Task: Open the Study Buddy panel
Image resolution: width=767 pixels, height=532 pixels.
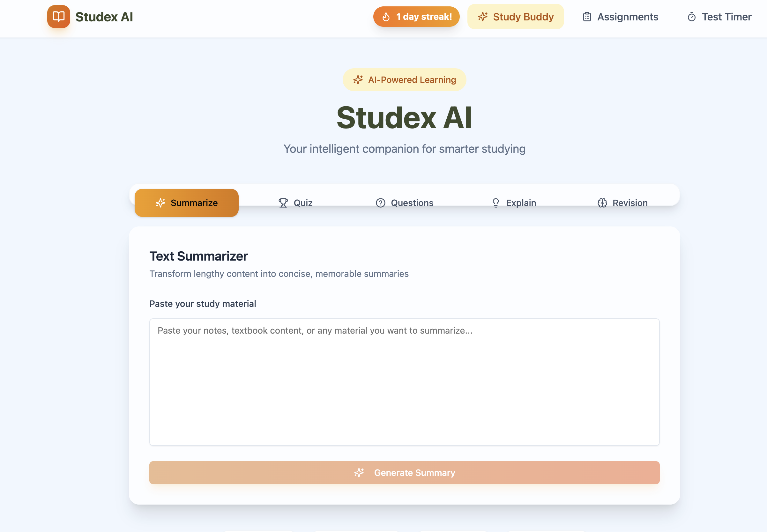Action: [516, 16]
